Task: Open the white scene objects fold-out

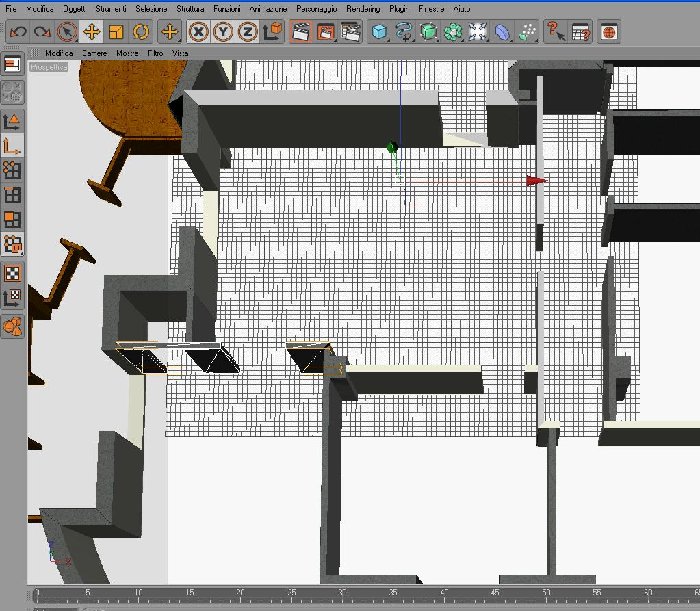Action: (x=478, y=32)
